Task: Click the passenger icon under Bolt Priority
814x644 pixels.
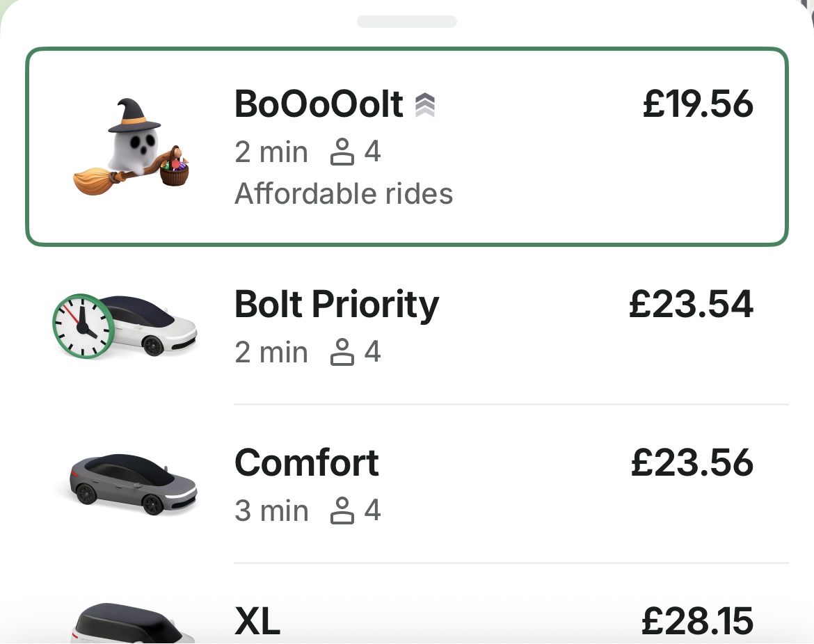Action: [341, 353]
